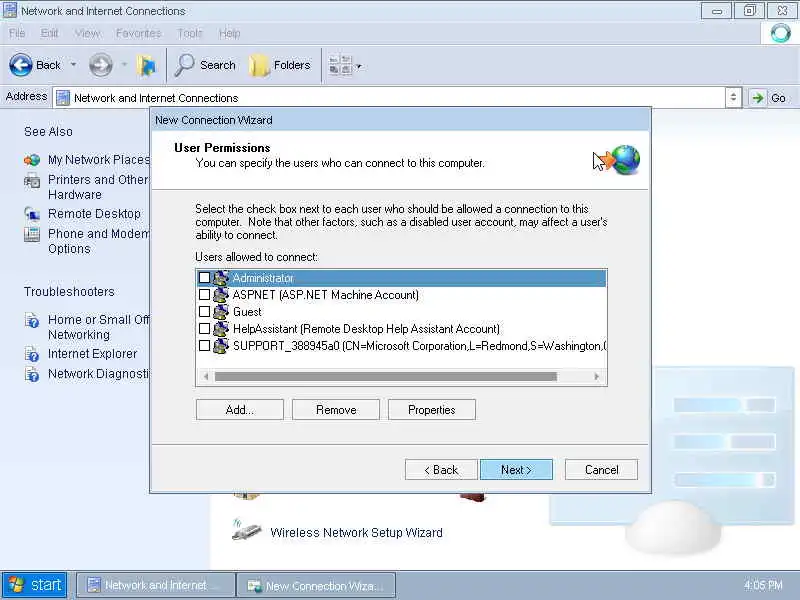
Task: Click the Add... button
Action: (240, 410)
